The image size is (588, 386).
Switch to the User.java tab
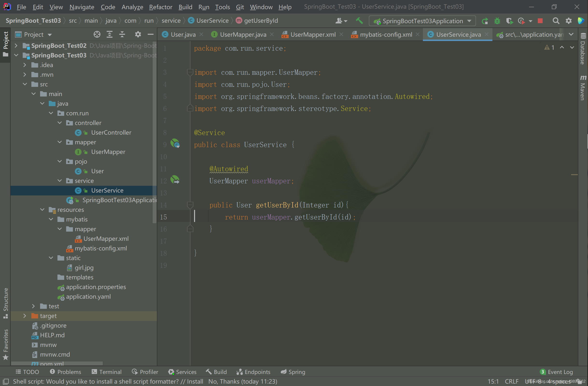[x=183, y=34]
